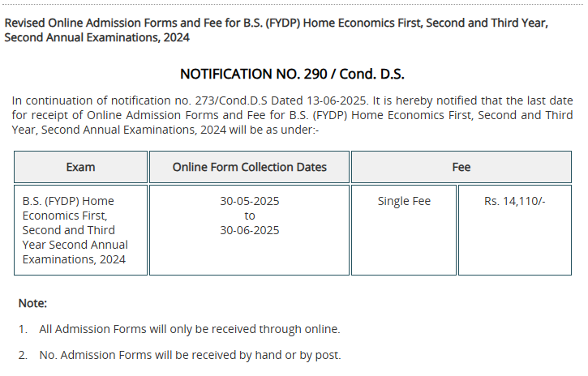Click the Revised Online Admission Forms heading
The height and width of the screenshot is (376, 588).
pyautogui.click(x=276, y=30)
